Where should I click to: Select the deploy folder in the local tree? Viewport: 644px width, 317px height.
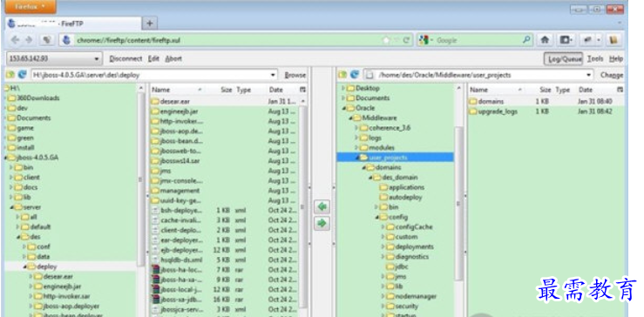point(46,266)
